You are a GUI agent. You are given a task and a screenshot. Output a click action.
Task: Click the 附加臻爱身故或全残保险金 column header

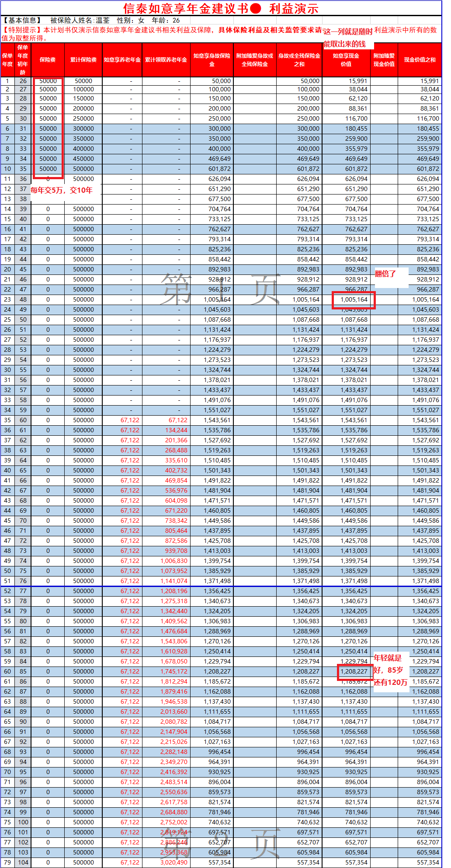[x=255, y=59]
